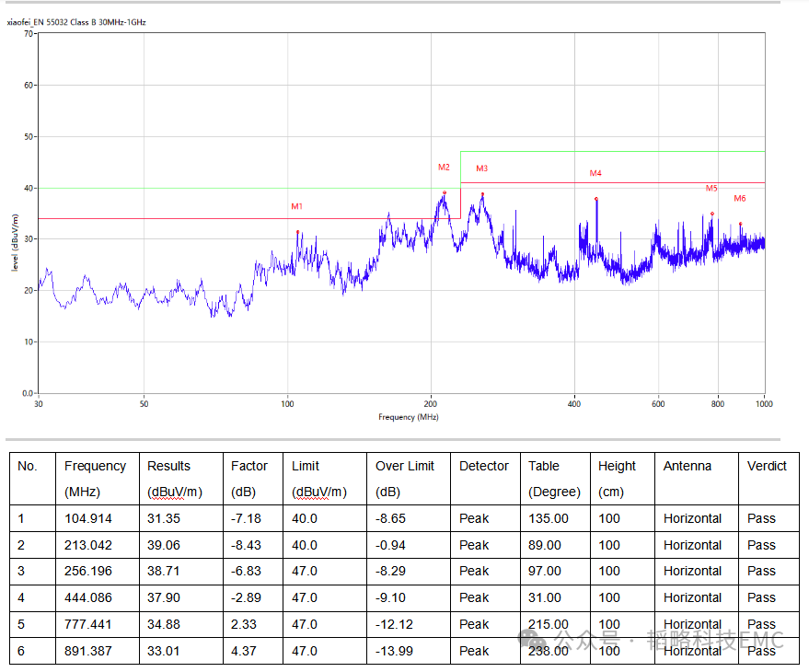This screenshot has height=672, width=809.
Task: Click the chart title xiaofei_EN 55032 Class B
Action: [76, 21]
